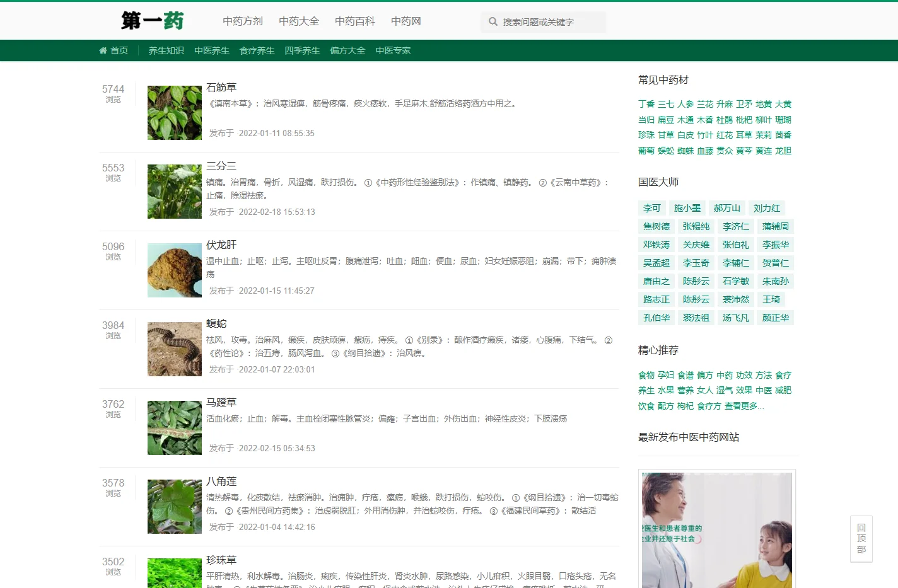898x588 pixels.
Task: Click the 当归 herb link
Action: [646, 120]
